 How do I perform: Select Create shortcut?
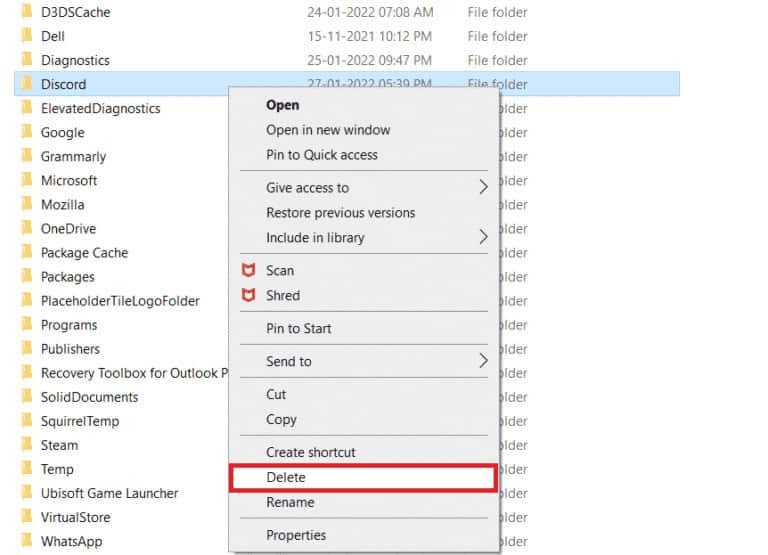pyautogui.click(x=364, y=452)
